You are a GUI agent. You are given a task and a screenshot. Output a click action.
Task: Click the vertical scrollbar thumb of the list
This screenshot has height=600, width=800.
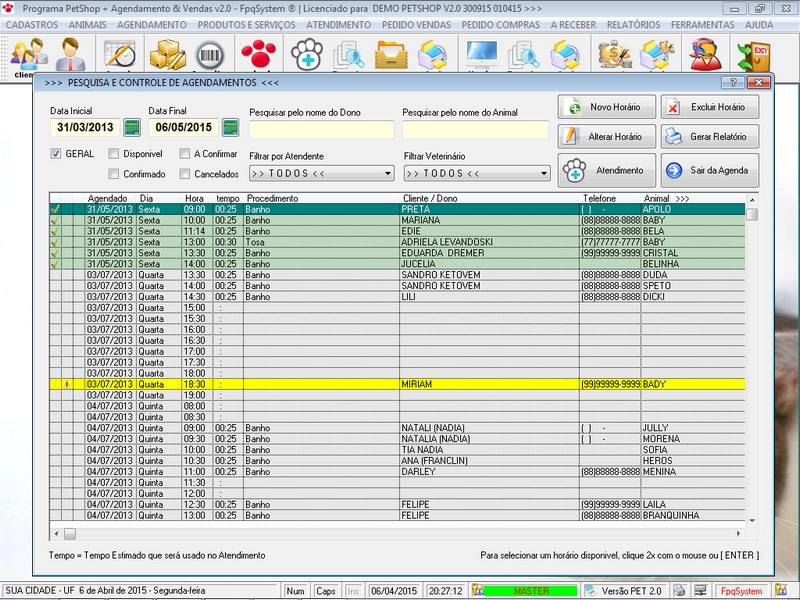[752, 214]
